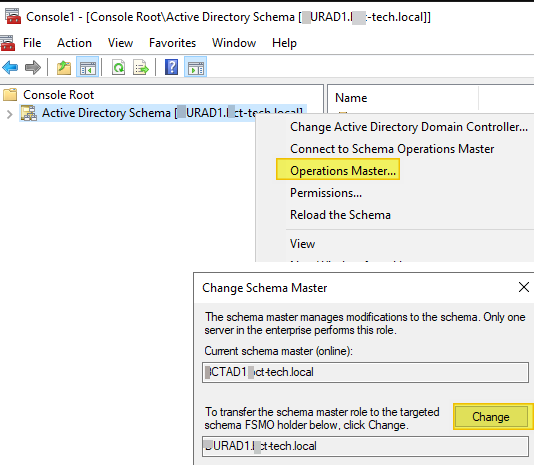Click the Change Schema Master dialog title
The height and width of the screenshot is (465, 534).
[x=265, y=288]
